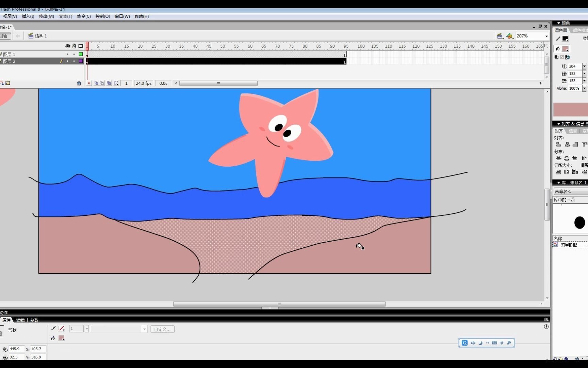Click the edit multiple frames icon
This screenshot has width=588, height=368.
point(109,83)
